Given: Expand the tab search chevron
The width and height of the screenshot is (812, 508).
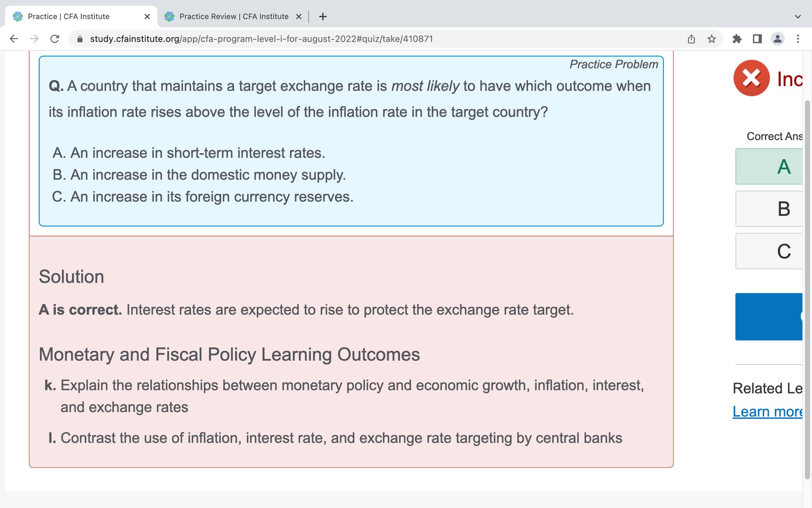Looking at the screenshot, I should coord(798,17).
